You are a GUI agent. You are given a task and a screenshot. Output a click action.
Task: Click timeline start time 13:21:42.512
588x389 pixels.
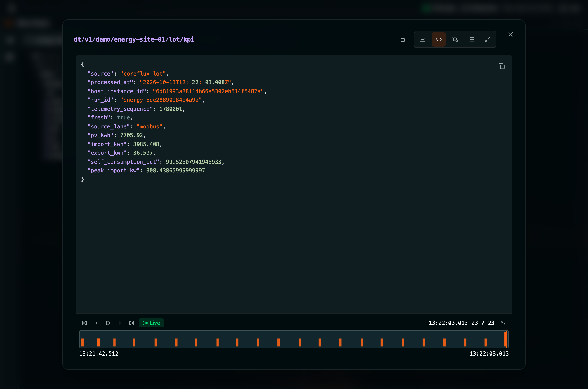point(99,353)
